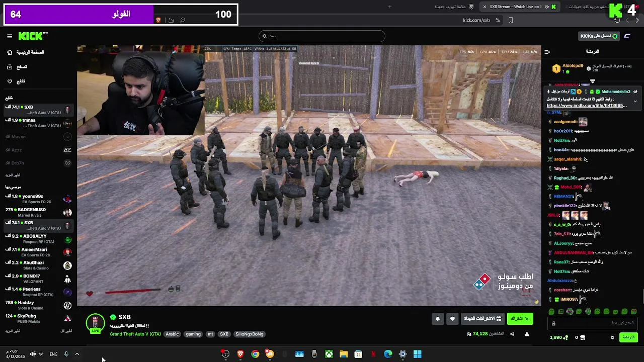Bookmark this page in browser
Image resolution: width=644 pixels, height=362 pixels.
[x=511, y=20]
